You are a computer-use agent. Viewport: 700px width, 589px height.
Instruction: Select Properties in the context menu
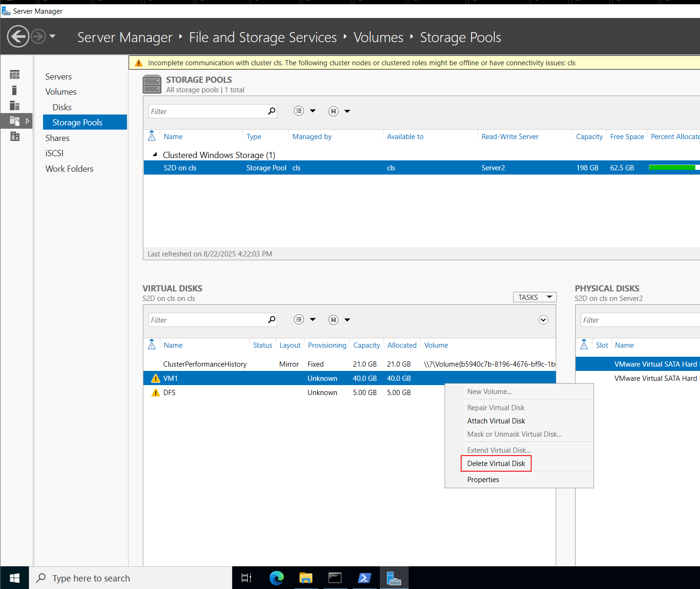[483, 480]
